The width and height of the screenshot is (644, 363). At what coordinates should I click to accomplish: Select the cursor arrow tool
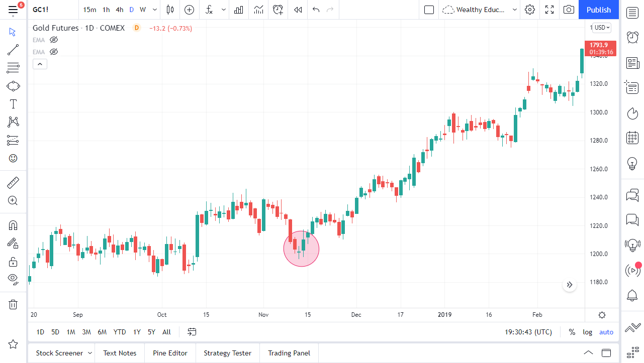pyautogui.click(x=13, y=32)
